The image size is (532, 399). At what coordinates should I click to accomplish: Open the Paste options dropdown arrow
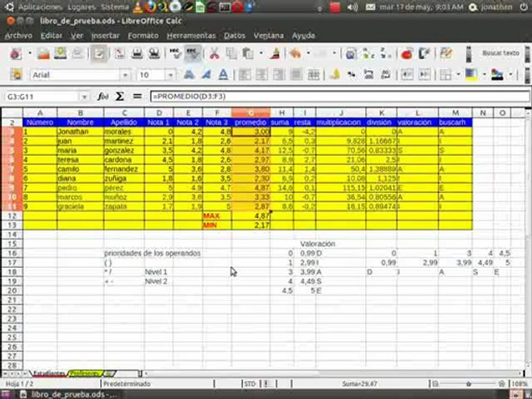[x=261, y=53]
